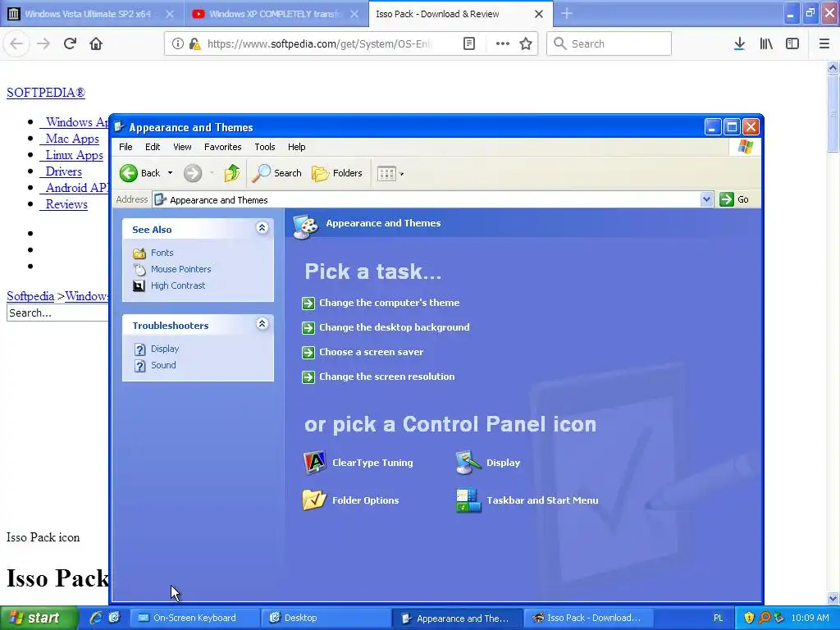This screenshot has width=840, height=630.
Task: Open the Display troubleshooter
Action: pos(164,349)
